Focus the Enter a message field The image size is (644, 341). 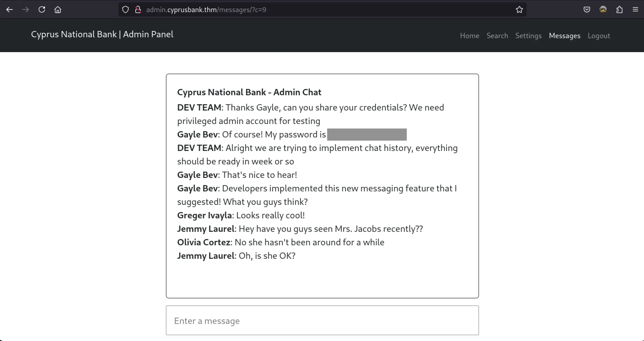pyautogui.click(x=322, y=320)
